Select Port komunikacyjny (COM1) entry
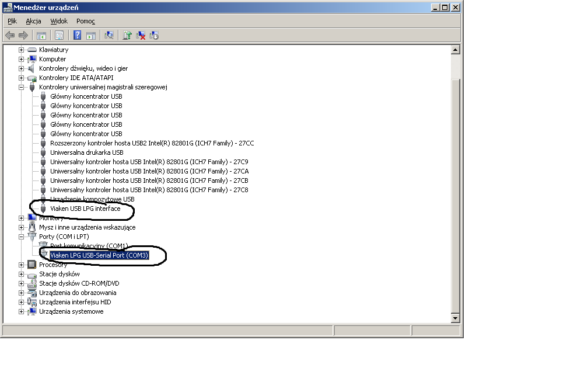Screen dimensions: 588x368 [x=89, y=246]
